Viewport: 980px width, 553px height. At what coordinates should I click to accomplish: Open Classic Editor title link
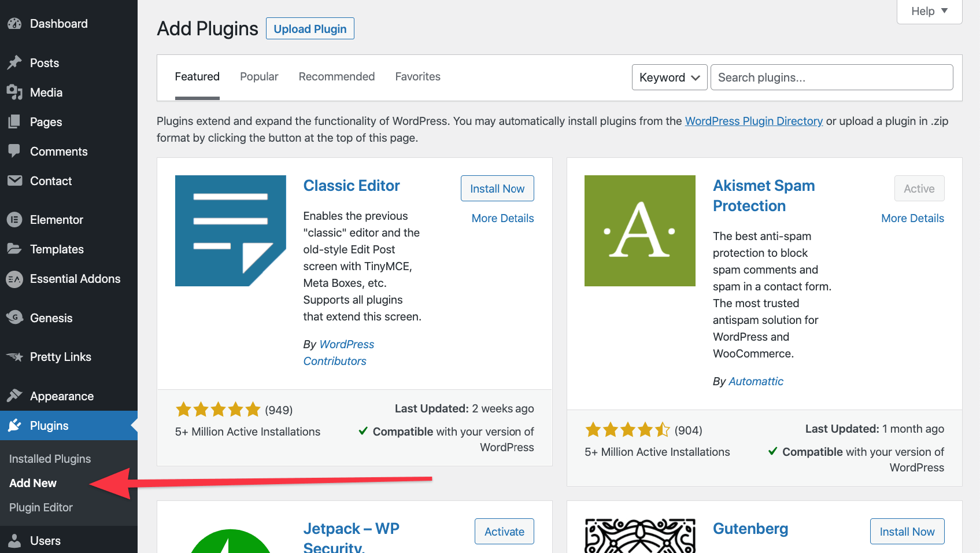[x=352, y=186]
